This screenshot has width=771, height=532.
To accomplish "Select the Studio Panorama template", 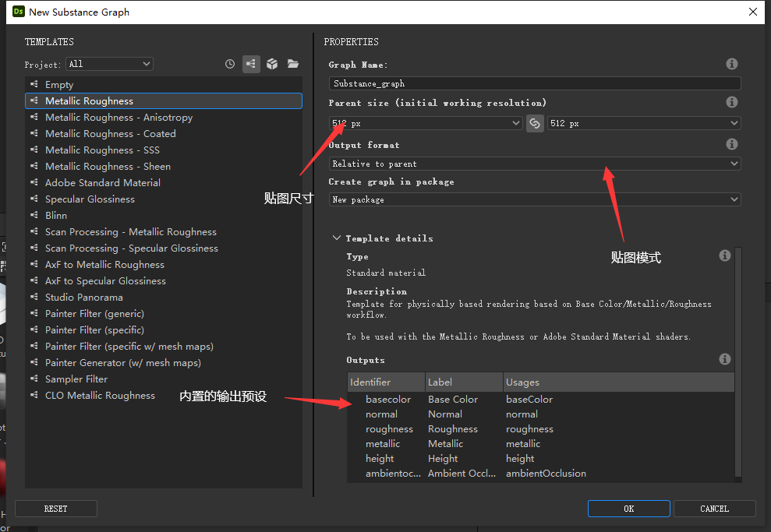I will (83, 297).
